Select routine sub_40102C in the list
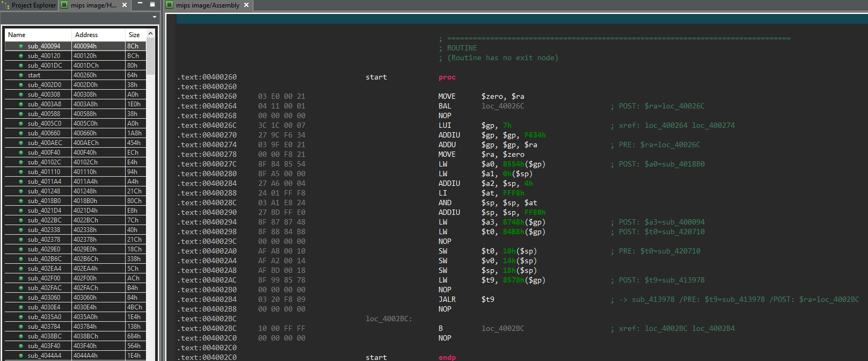Viewport: 868px width, 361px height. (x=75, y=162)
